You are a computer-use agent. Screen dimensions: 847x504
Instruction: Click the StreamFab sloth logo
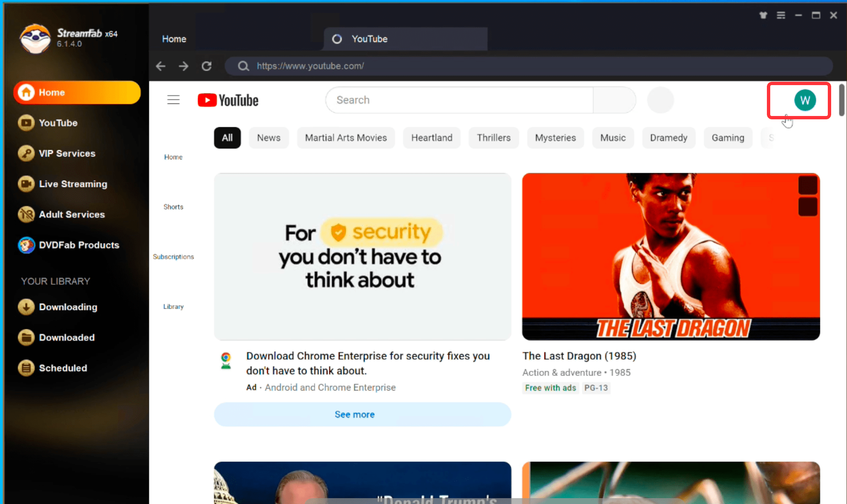(x=35, y=38)
